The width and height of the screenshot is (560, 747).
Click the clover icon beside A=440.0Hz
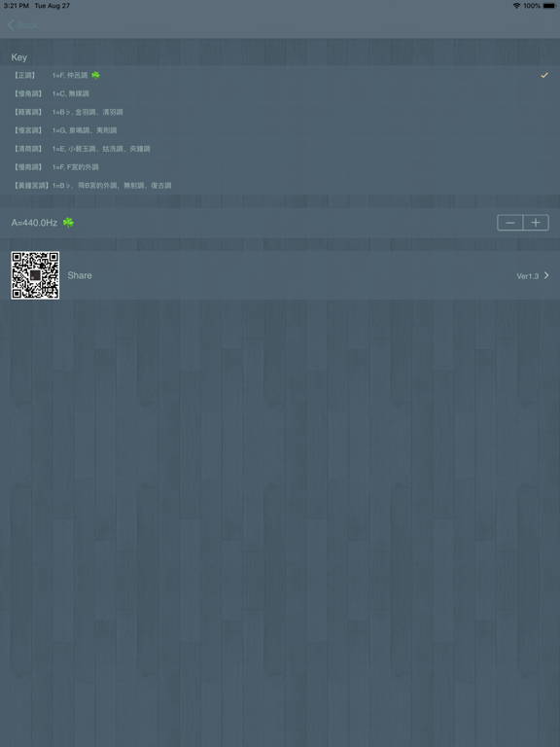[x=69, y=223]
